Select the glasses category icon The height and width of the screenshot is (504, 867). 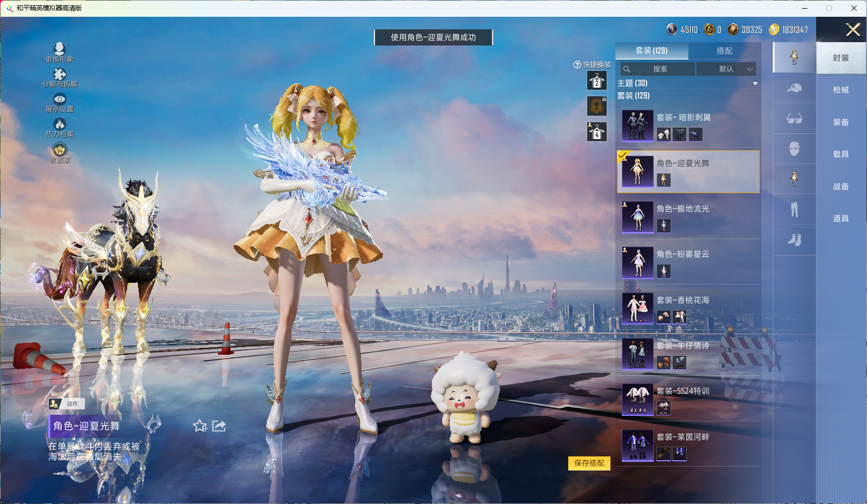pos(794,118)
